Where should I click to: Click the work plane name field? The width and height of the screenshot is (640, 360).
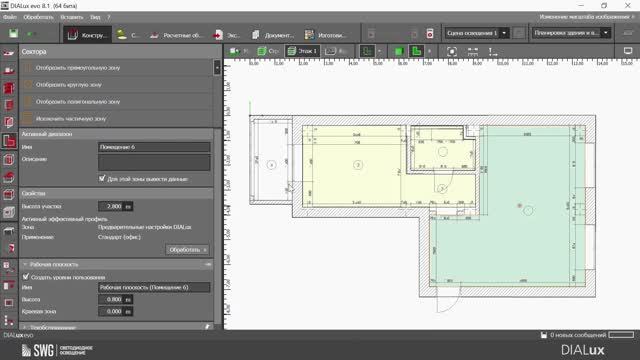(154, 287)
